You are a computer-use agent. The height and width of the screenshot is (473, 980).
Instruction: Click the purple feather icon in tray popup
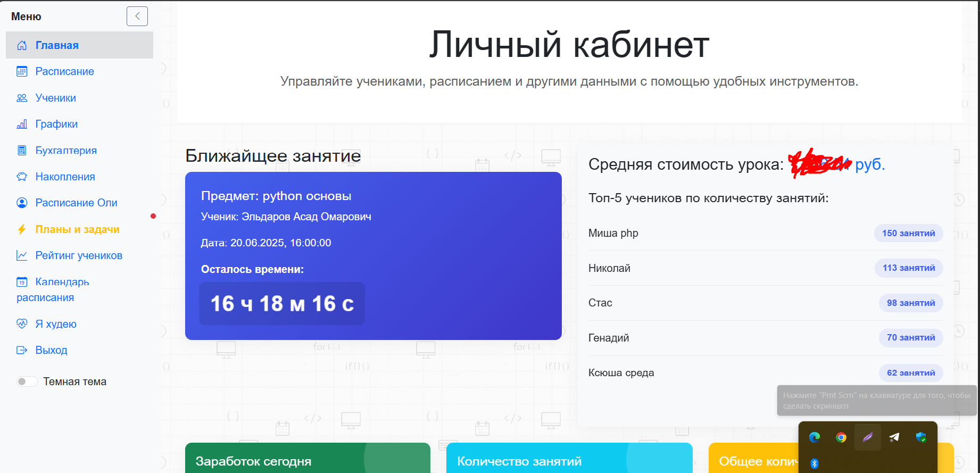[868, 437]
